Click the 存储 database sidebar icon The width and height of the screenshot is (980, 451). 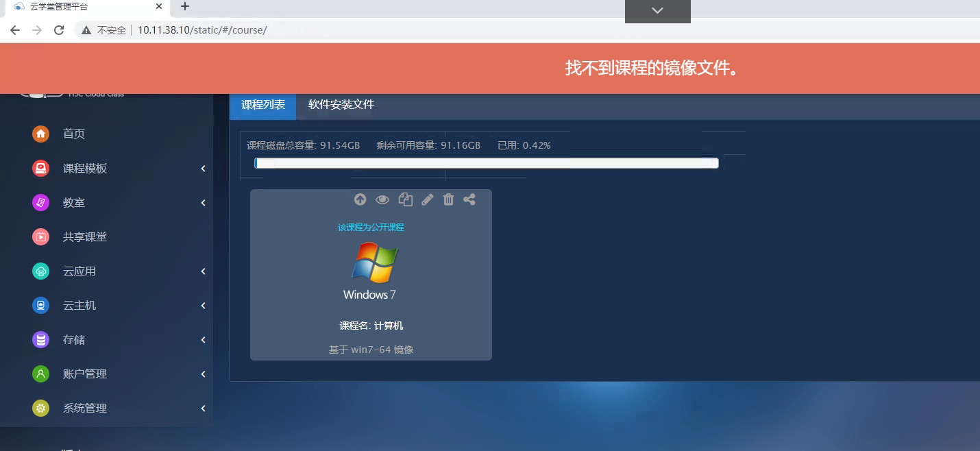[41, 339]
